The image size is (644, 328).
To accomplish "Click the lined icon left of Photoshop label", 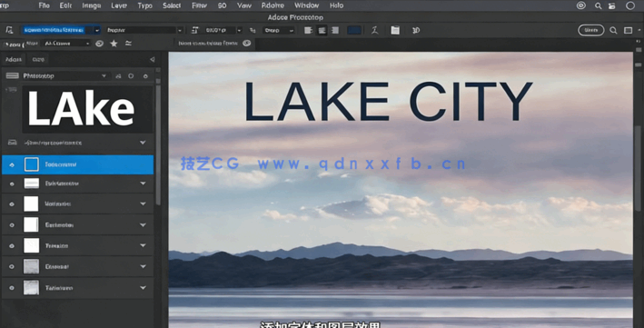I will click(x=13, y=75).
